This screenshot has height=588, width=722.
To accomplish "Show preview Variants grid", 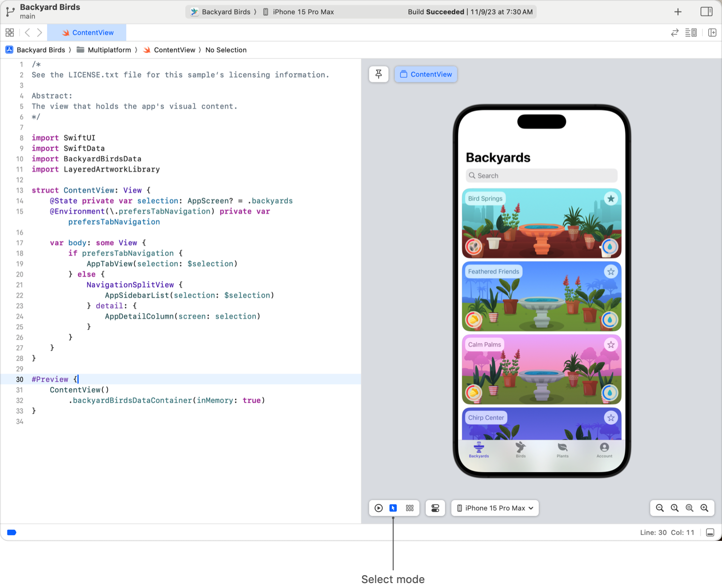I will click(410, 508).
